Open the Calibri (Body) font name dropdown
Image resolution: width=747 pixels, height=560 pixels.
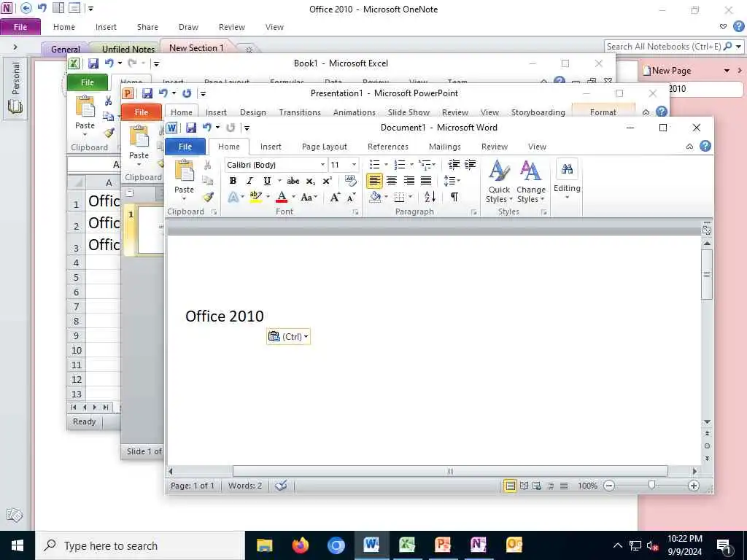click(x=322, y=165)
